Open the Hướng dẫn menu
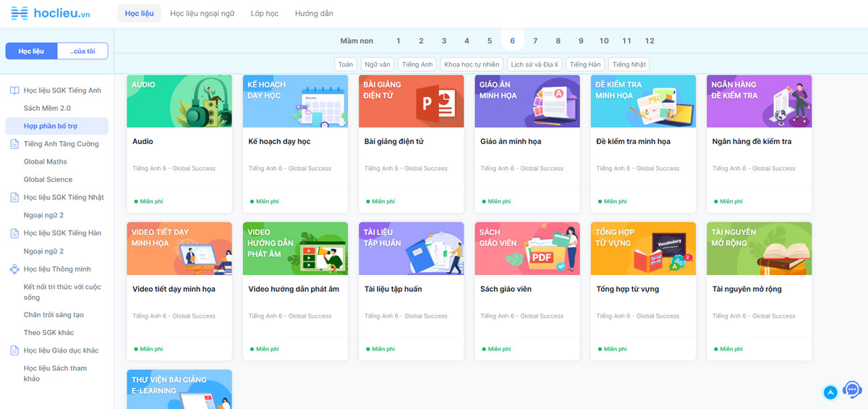868x409 pixels. click(x=314, y=13)
